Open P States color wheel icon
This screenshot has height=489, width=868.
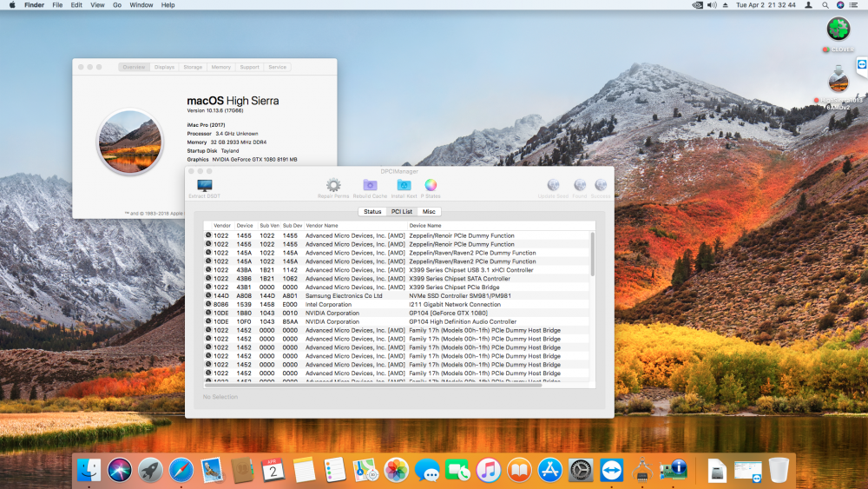click(x=431, y=185)
